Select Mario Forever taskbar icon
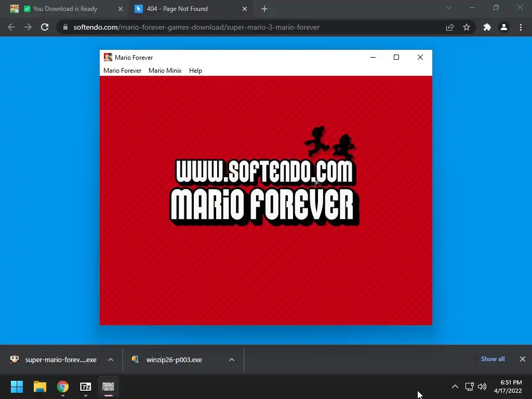532x399 pixels. click(108, 387)
